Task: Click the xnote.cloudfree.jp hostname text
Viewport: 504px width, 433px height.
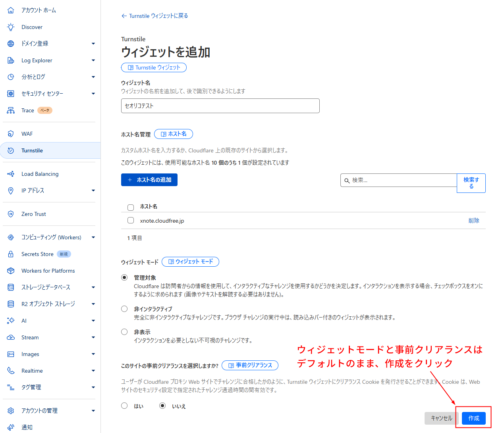Action: click(x=162, y=221)
